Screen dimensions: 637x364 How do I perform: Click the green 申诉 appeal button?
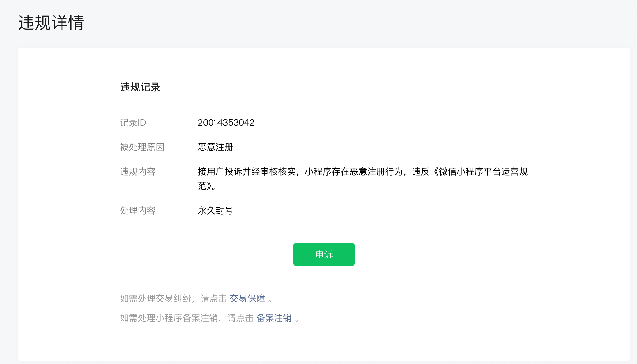point(324,254)
